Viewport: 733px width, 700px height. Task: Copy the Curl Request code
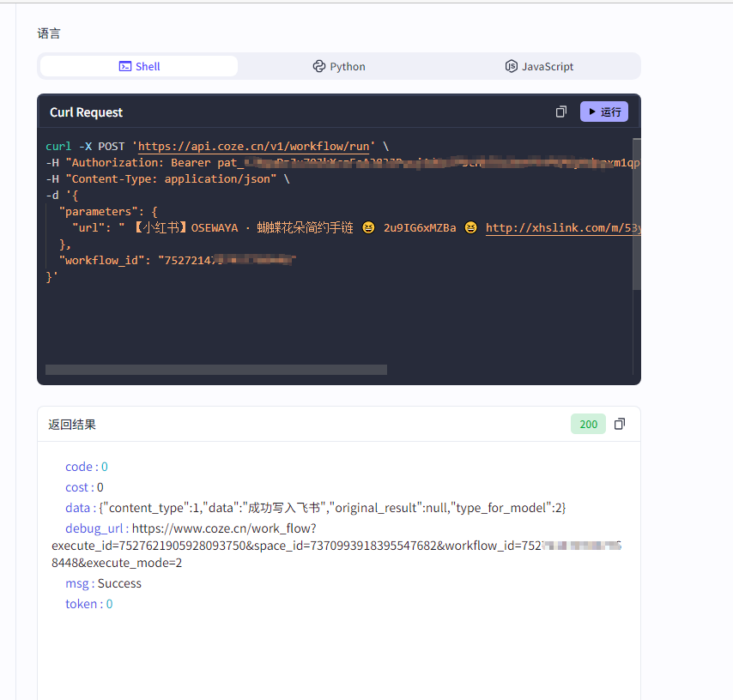point(561,112)
